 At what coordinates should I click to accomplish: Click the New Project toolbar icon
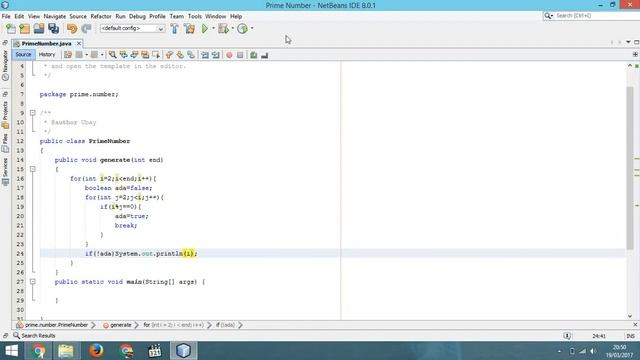click(x=25, y=29)
